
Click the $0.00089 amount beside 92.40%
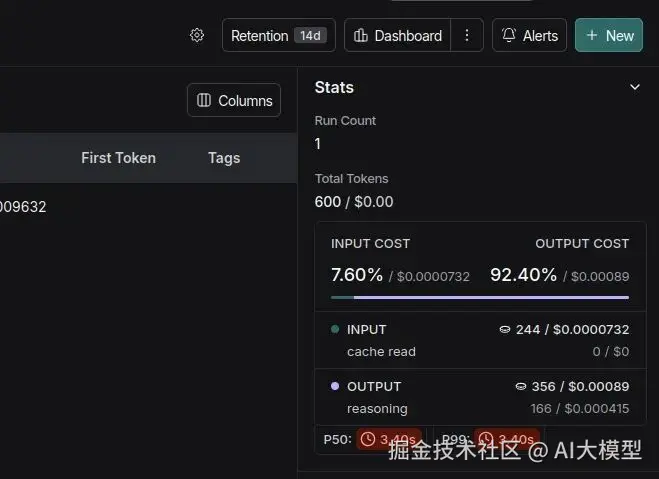click(x=600, y=276)
